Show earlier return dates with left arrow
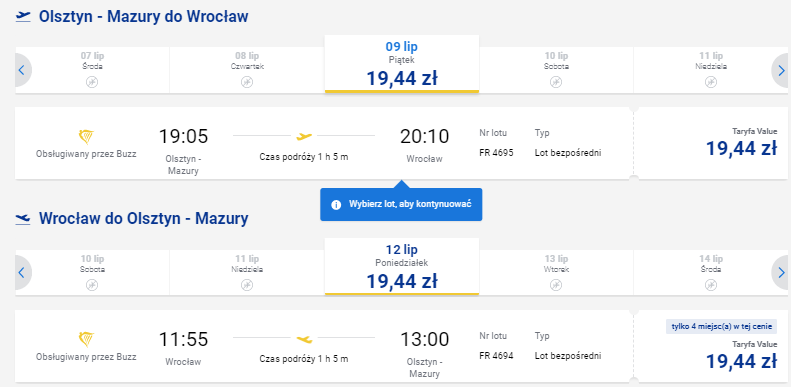This screenshot has height=387, width=791. pos(22,273)
